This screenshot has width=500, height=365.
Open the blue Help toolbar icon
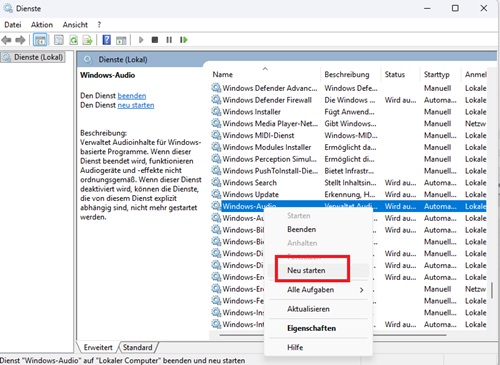pos(107,40)
